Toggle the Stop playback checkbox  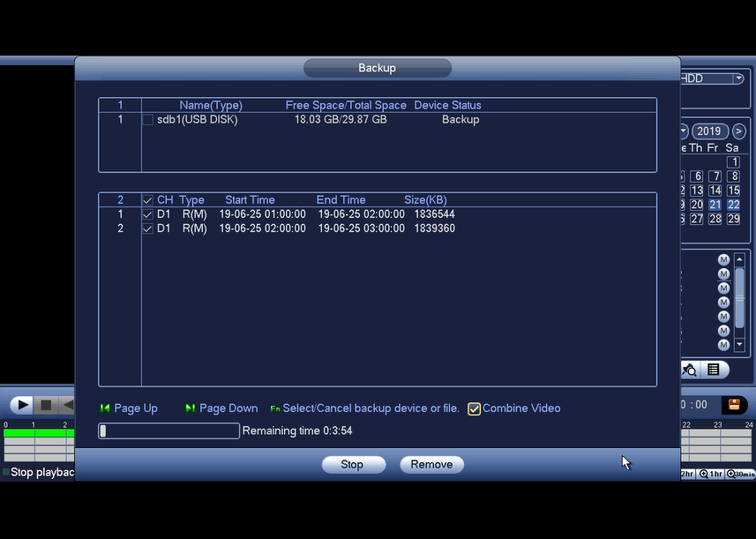coord(6,472)
